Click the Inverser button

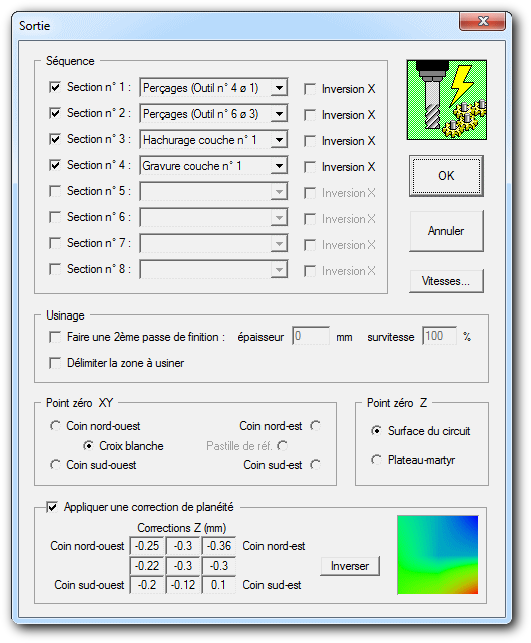click(x=350, y=566)
